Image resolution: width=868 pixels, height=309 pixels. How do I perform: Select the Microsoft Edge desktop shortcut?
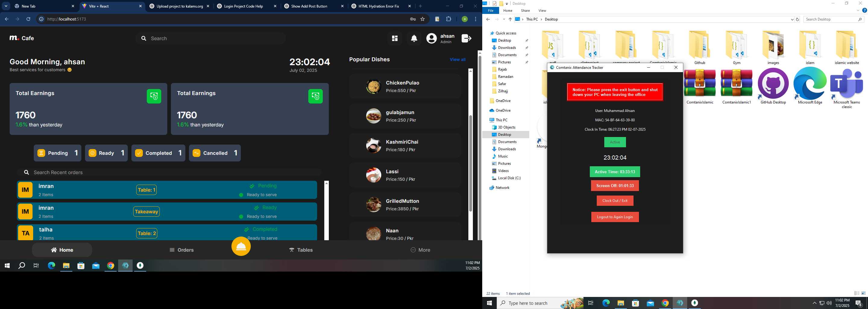pos(810,86)
